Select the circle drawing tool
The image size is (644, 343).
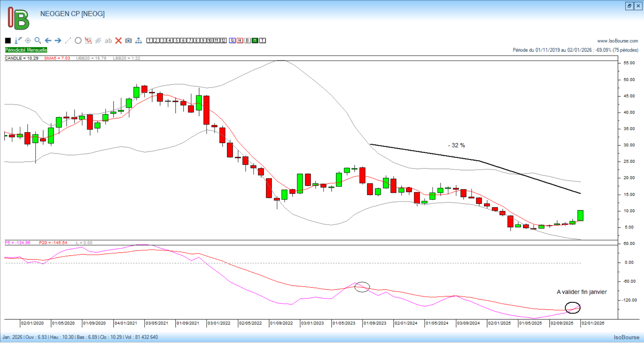(78, 41)
